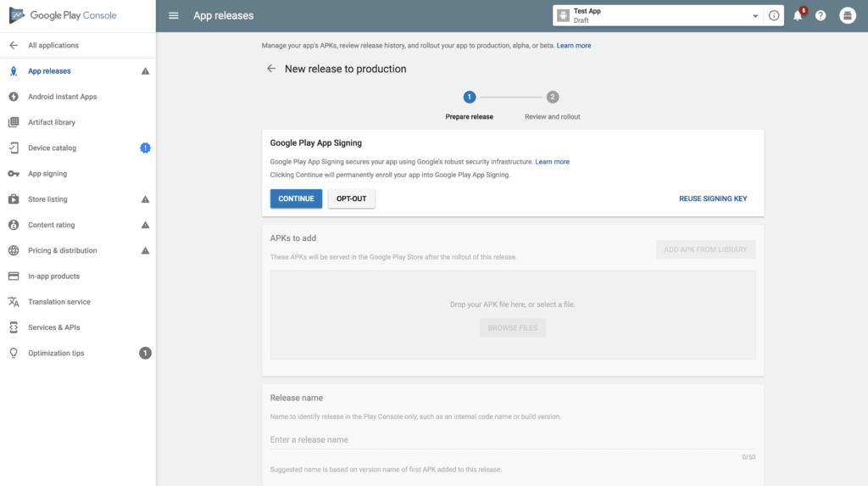Click the hamburger menu icon

coord(174,15)
